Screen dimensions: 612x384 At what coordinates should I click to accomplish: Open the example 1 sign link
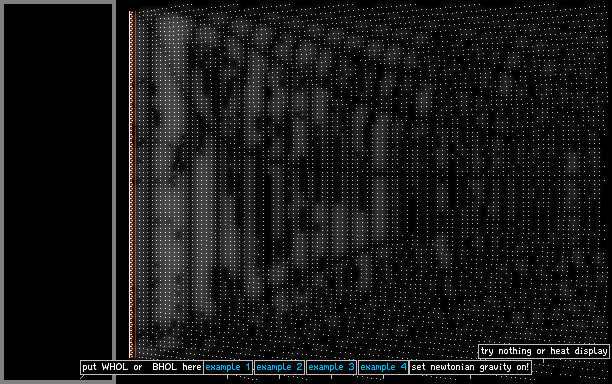pyautogui.click(x=228, y=367)
